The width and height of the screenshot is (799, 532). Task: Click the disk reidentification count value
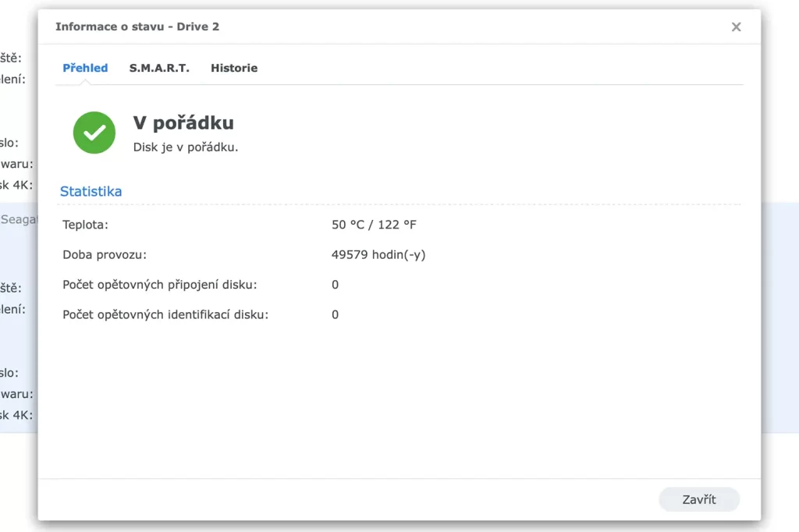335,314
